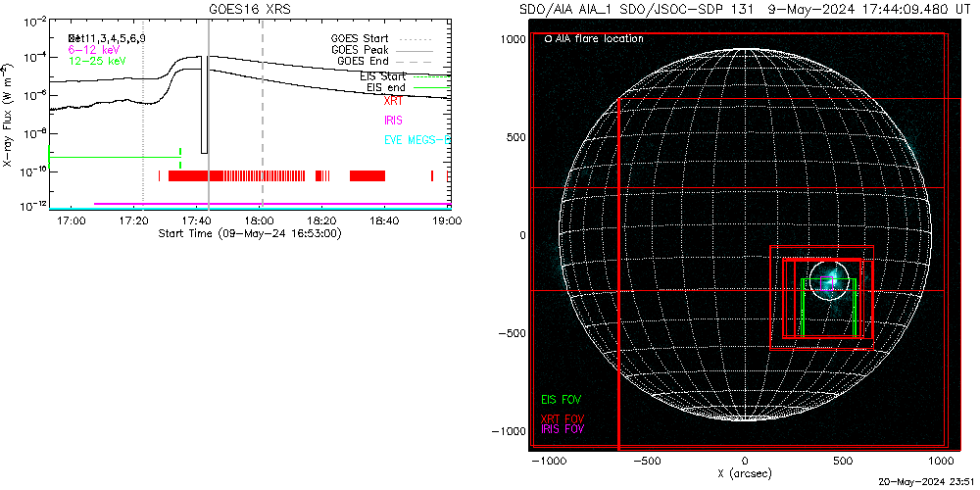The height and width of the screenshot is (490, 980).
Task: Click the 10^-12 flux axis tick label
Action: pos(32,206)
